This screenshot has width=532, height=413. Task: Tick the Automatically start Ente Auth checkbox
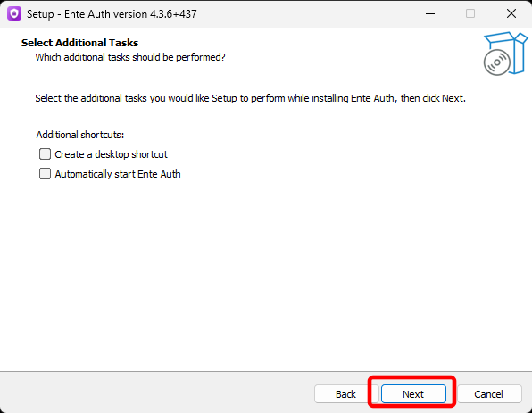[x=45, y=174]
